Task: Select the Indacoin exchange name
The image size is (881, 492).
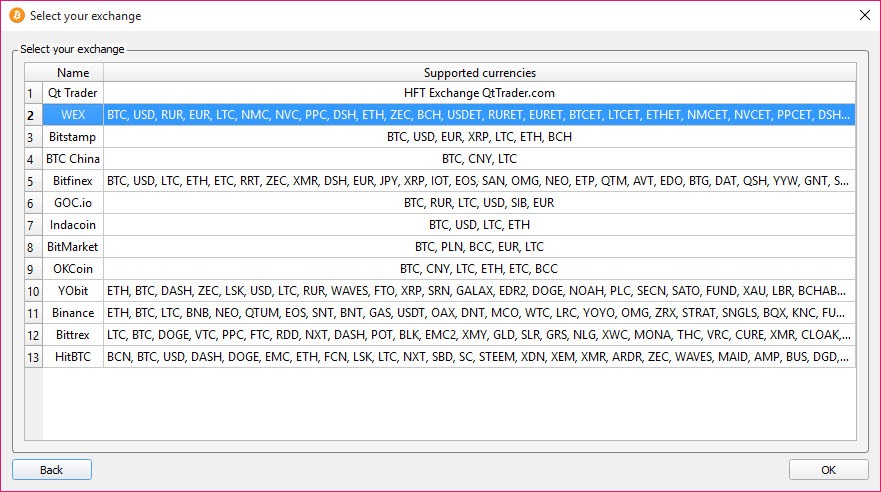Action: click(x=73, y=225)
